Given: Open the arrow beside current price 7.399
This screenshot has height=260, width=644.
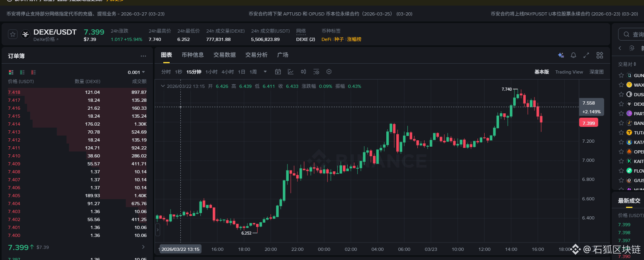Looking at the screenshot, I should click(x=143, y=247).
